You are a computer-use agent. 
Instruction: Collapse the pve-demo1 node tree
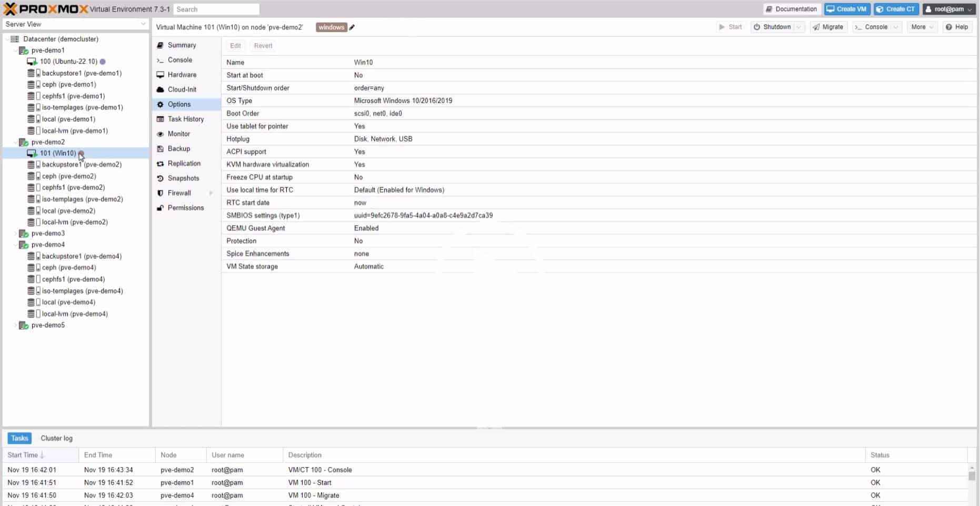click(15, 50)
